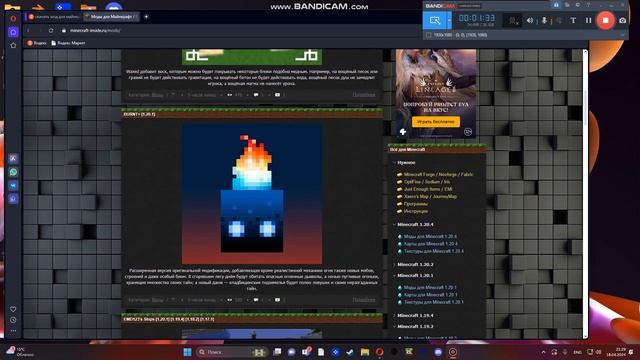Screen dimensions: 640x360
Task: Click the Bandicam home icon
Action: point(556,5)
